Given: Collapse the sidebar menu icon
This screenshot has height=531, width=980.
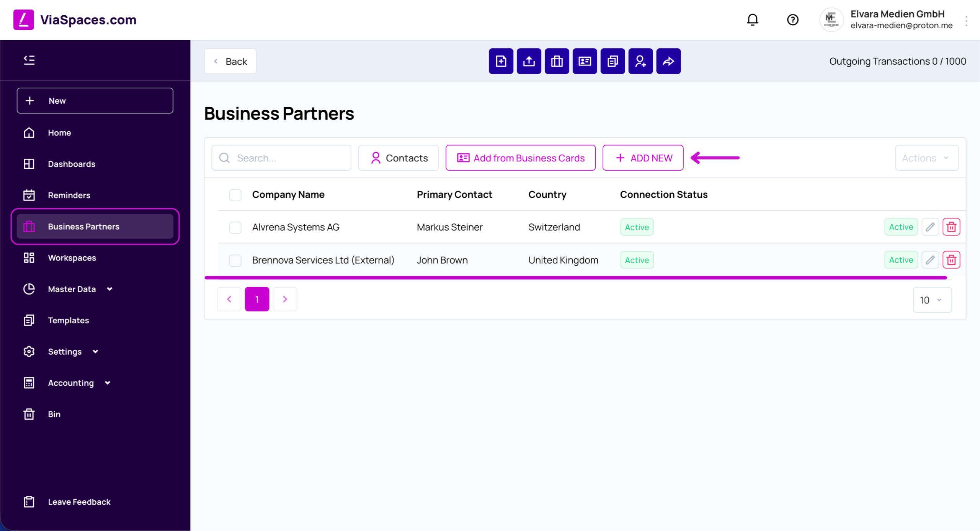Looking at the screenshot, I should (x=29, y=60).
